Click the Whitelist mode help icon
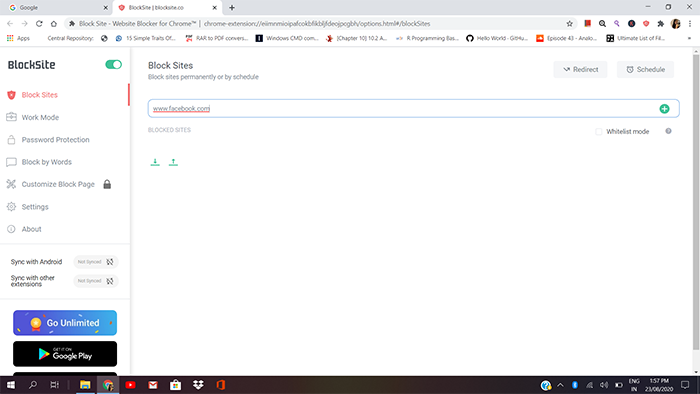Viewport: 700px width, 394px height. click(x=668, y=131)
